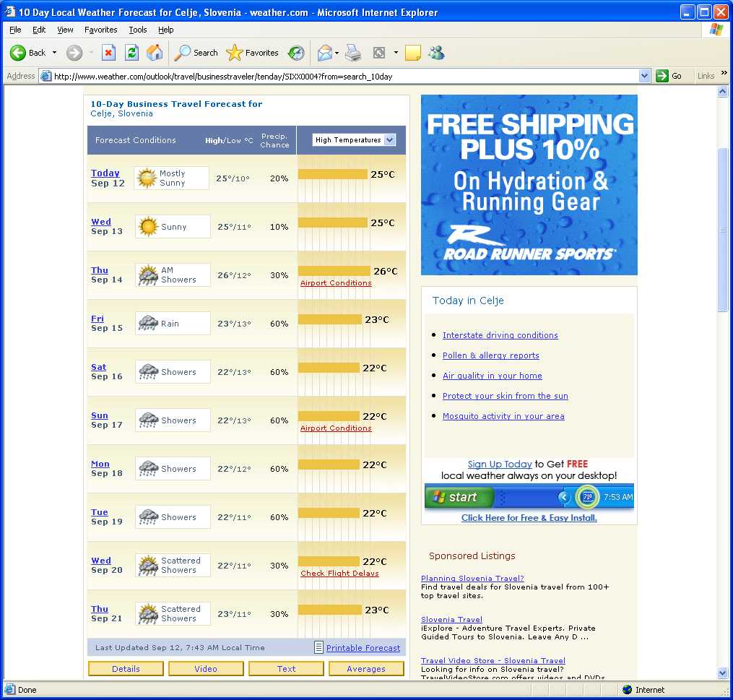Open the yellow note Discuss icon
This screenshot has height=700, width=733.
pyautogui.click(x=413, y=53)
